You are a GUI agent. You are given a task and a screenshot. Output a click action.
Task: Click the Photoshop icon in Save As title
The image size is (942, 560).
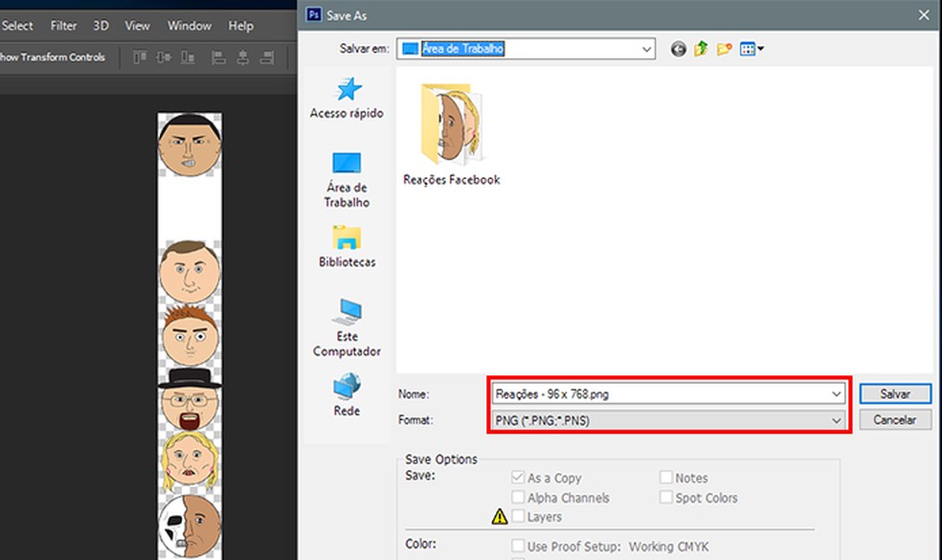314,15
